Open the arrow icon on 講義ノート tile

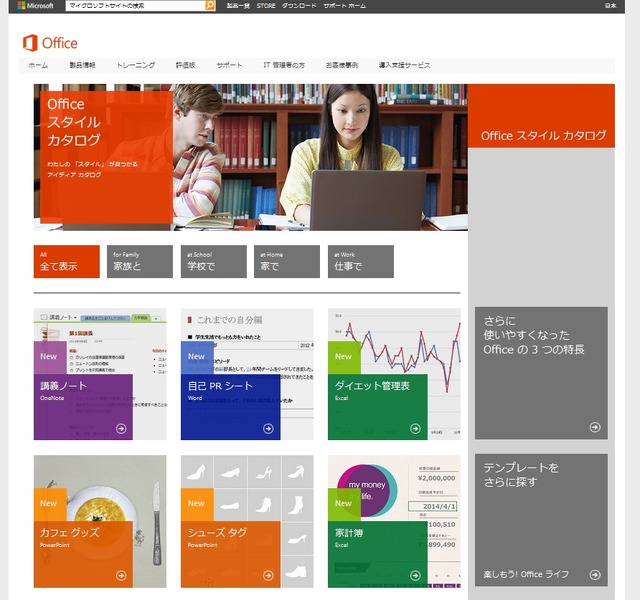[x=121, y=429]
